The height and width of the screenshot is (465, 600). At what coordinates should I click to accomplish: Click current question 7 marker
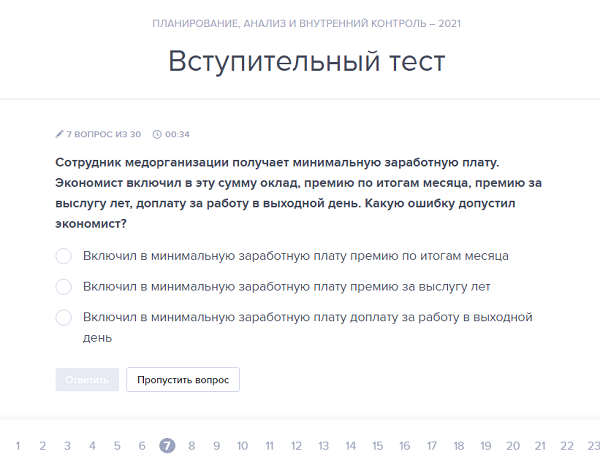click(x=167, y=445)
